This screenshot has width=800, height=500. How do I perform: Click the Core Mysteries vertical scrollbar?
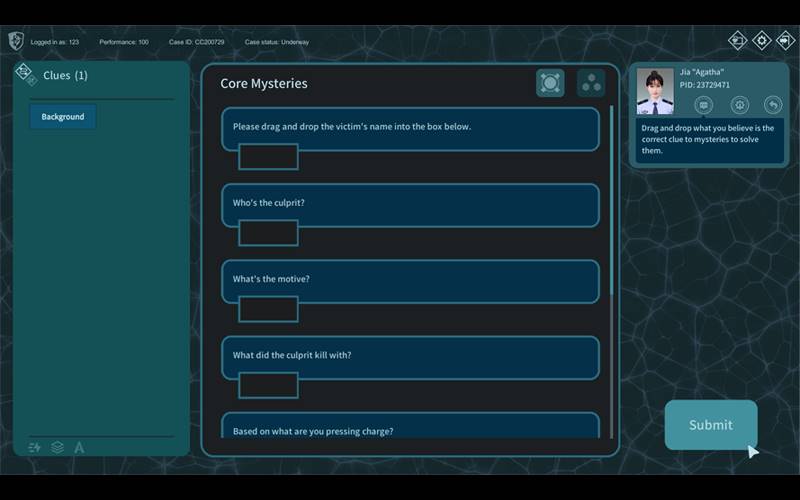(612, 200)
